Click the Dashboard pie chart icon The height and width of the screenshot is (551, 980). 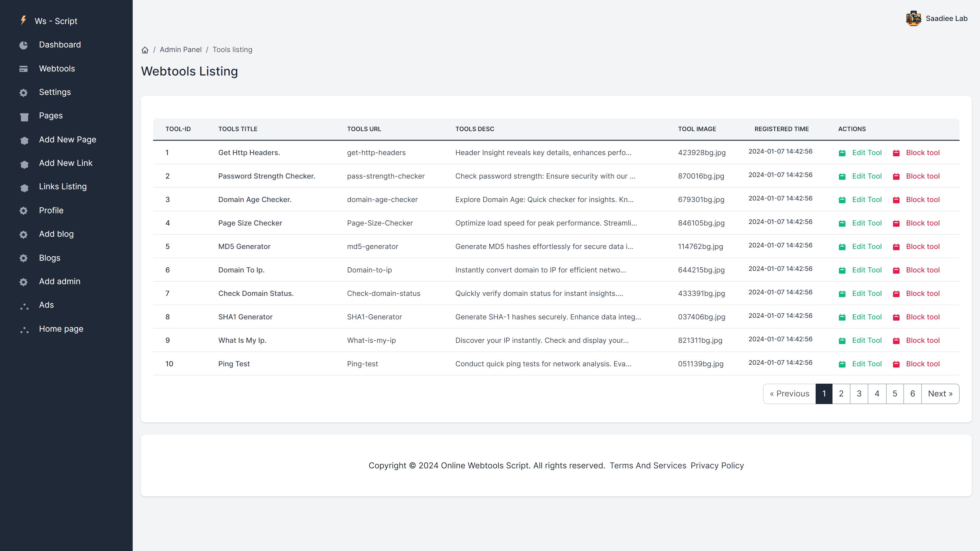[x=23, y=45]
